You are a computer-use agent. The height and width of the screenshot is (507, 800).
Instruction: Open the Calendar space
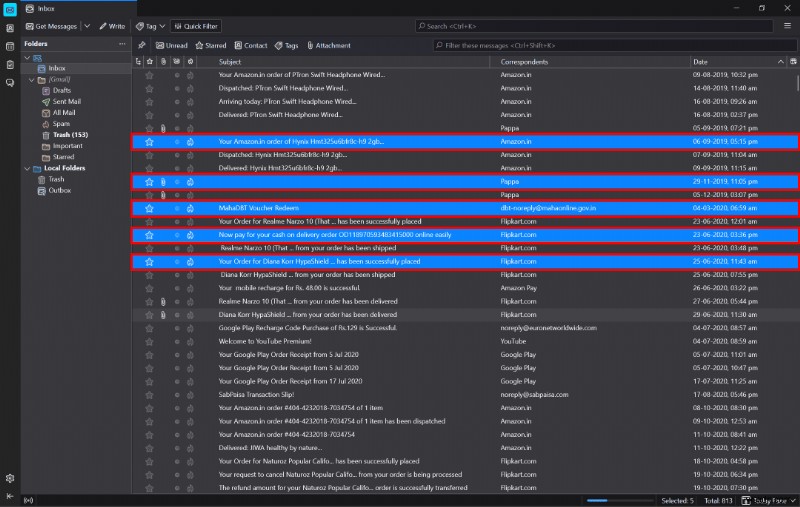click(x=10, y=46)
